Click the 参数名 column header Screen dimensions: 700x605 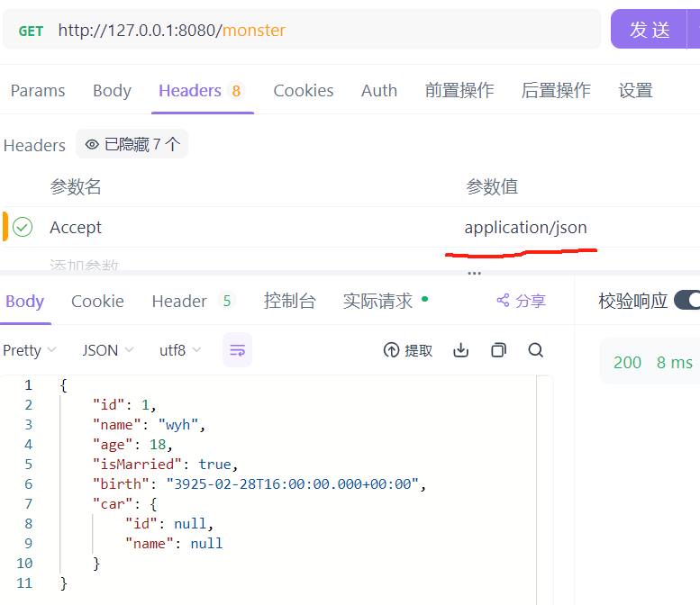(x=76, y=186)
